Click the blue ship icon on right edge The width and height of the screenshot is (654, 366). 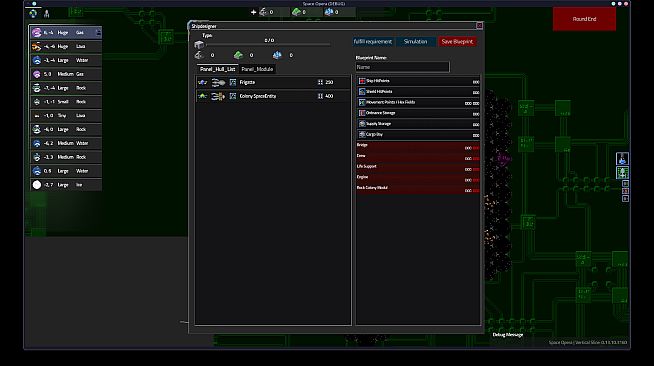622,158
